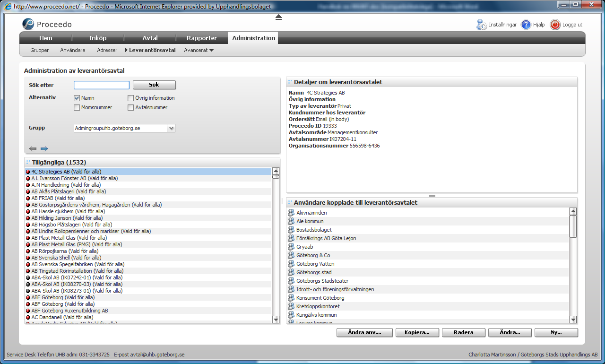Click the Sök button
This screenshot has width=605, height=364.
154,85
